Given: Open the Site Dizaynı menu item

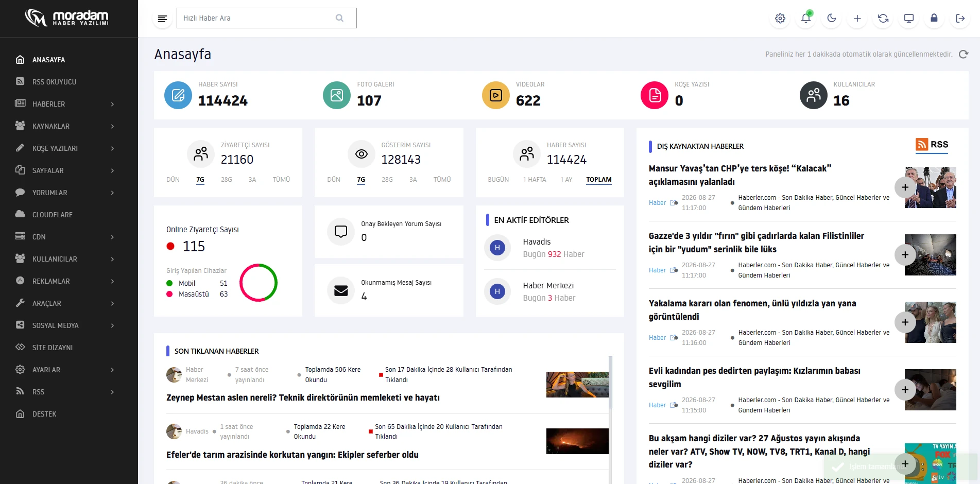Looking at the screenshot, I should pyautogui.click(x=69, y=348).
